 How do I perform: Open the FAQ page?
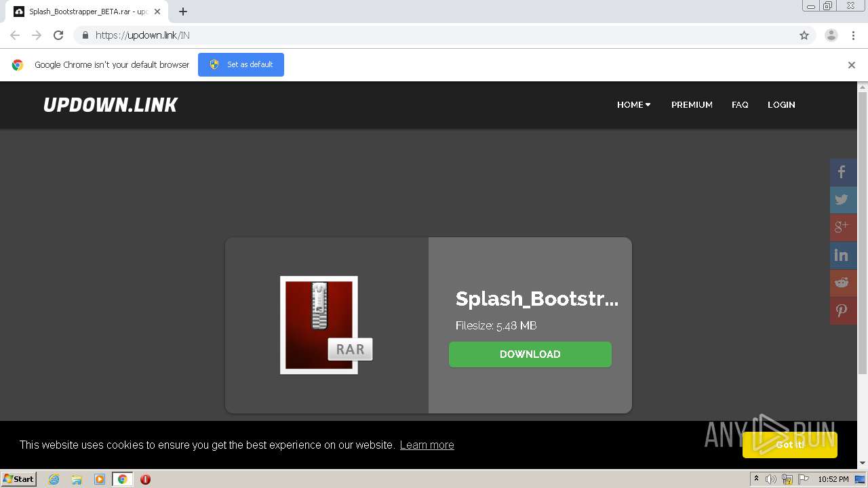(x=740, y=105)
